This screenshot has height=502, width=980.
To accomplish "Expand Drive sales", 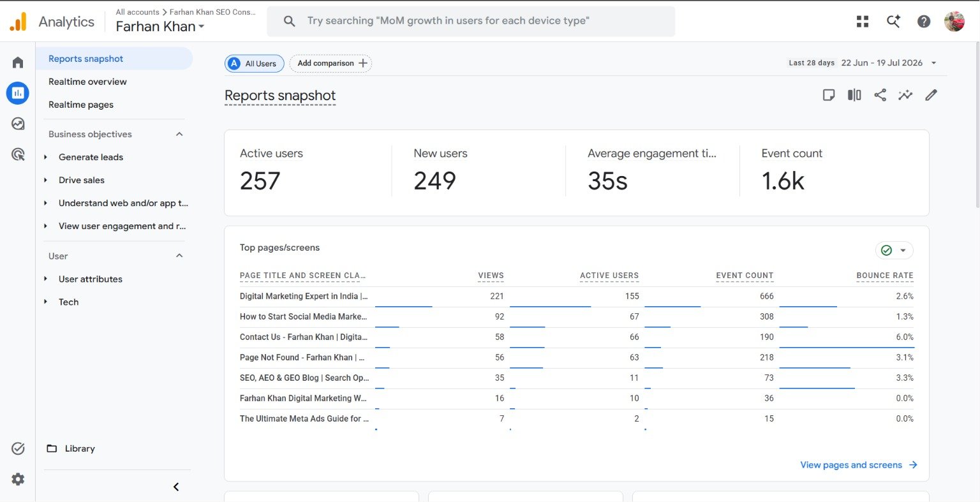I will click(x=45, y=180).
